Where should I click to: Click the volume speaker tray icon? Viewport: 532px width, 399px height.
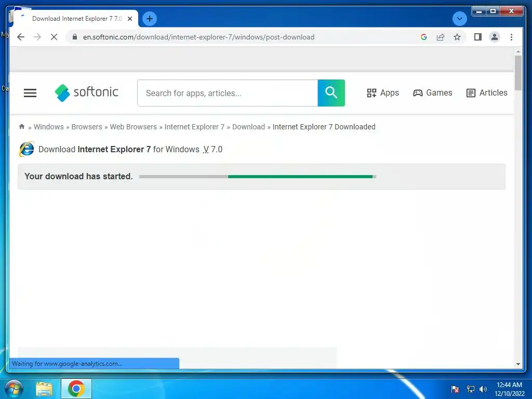pos(483,389)
